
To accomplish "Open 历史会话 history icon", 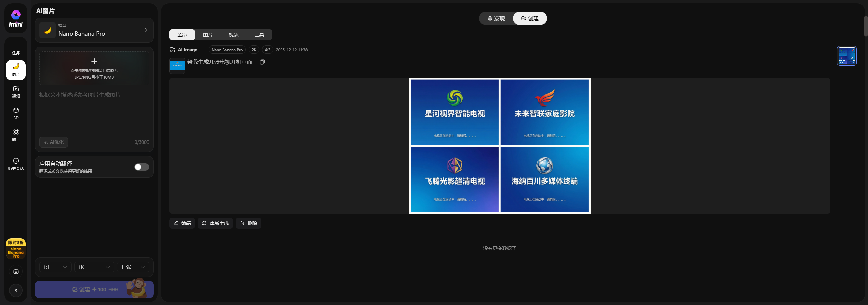I will click(16, 164).
